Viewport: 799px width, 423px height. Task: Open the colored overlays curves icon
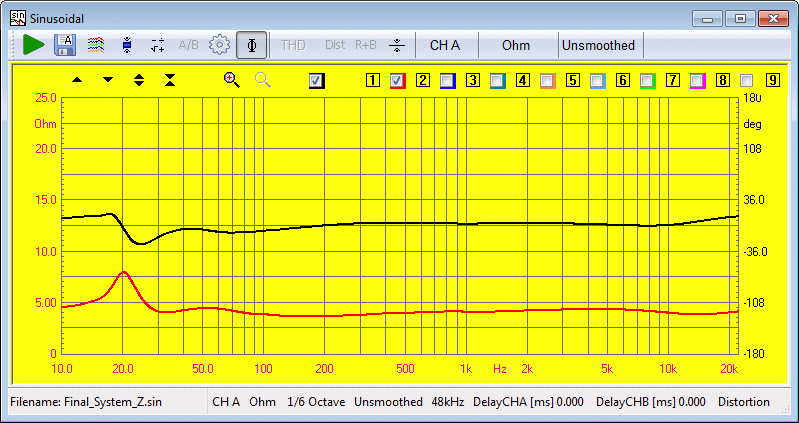(x=96, y=45)
